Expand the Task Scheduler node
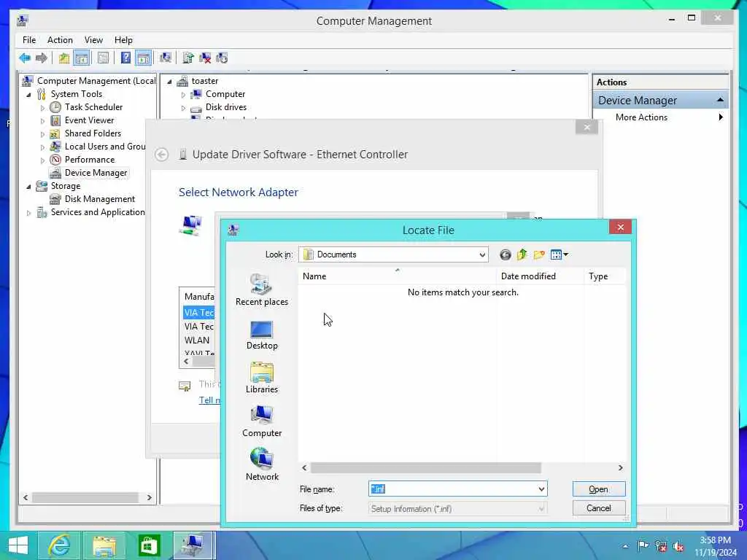This screenshot has height=560, width=747. click(42, 108)
